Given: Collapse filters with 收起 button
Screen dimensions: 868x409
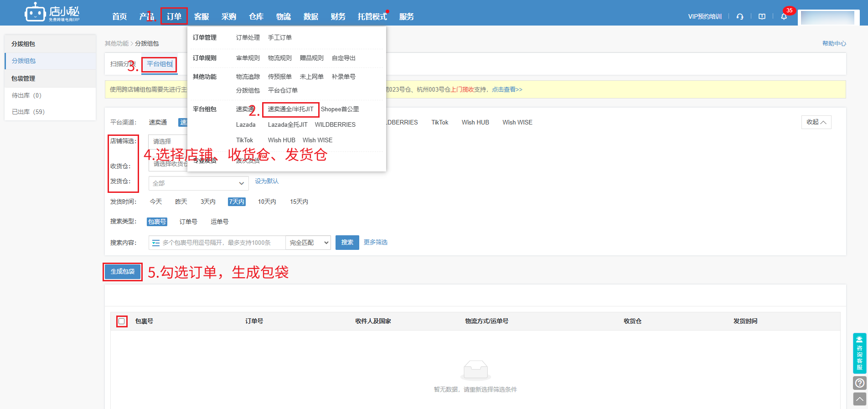Looking at the screenshot, I should pos(816,122).
